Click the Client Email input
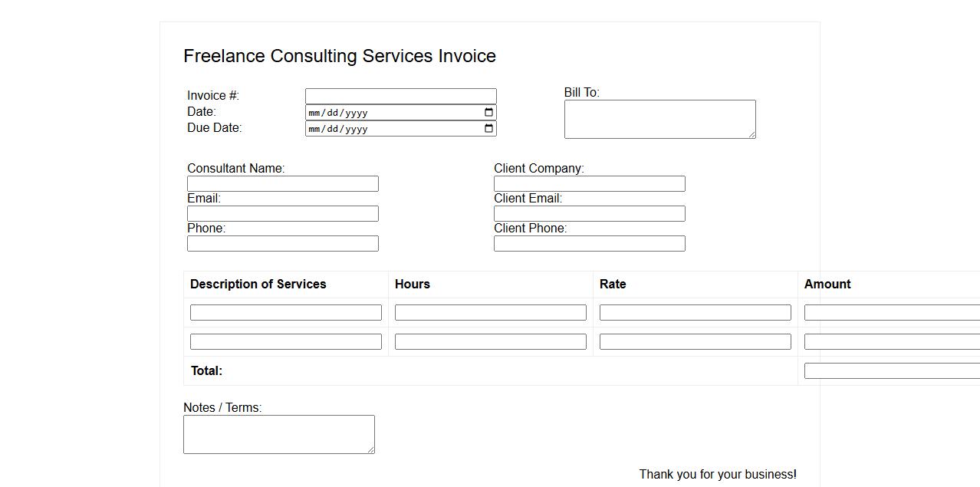Viewport: 980px width, 487px height. click(589, 214)
